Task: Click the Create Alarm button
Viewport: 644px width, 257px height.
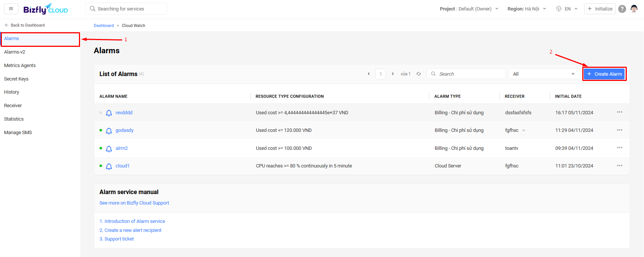Action: pyautogui.click(x=604, y=74)
